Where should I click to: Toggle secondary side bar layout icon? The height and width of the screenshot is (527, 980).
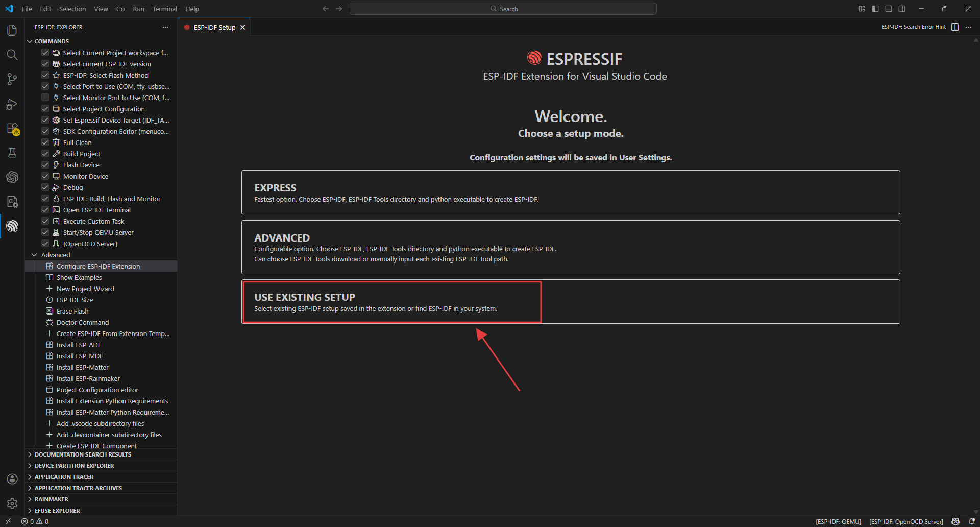902,9
